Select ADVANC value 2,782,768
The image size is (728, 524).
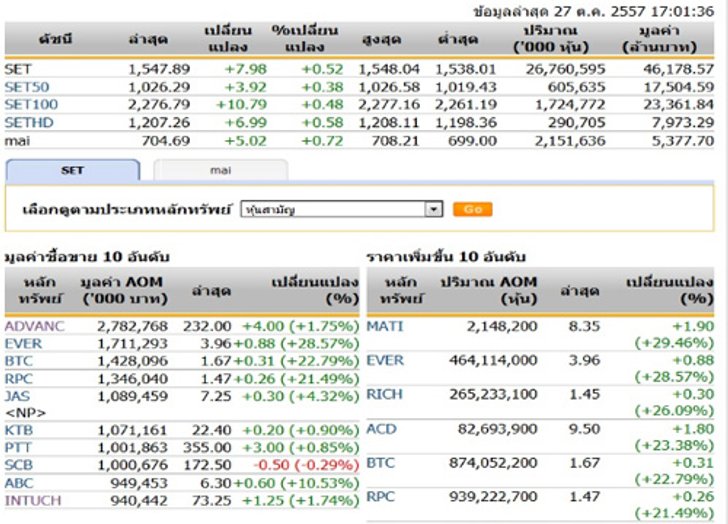(x=132, y=326)
